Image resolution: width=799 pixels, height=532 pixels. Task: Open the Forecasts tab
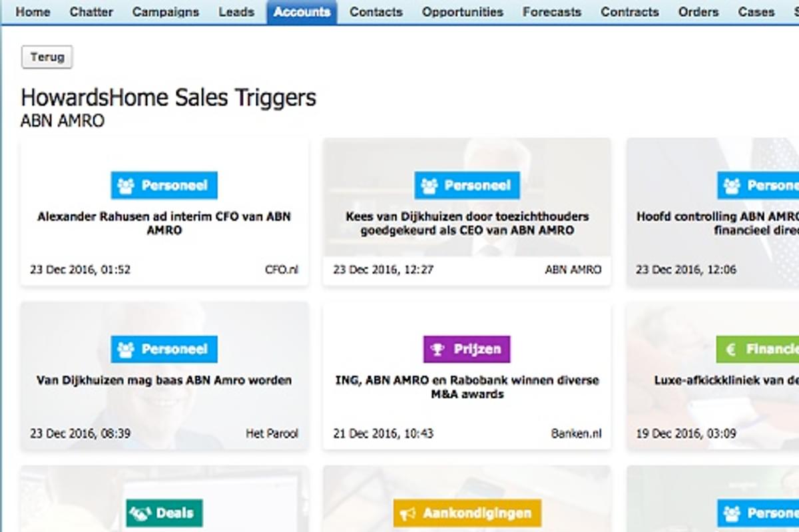[x=551, y=12]
